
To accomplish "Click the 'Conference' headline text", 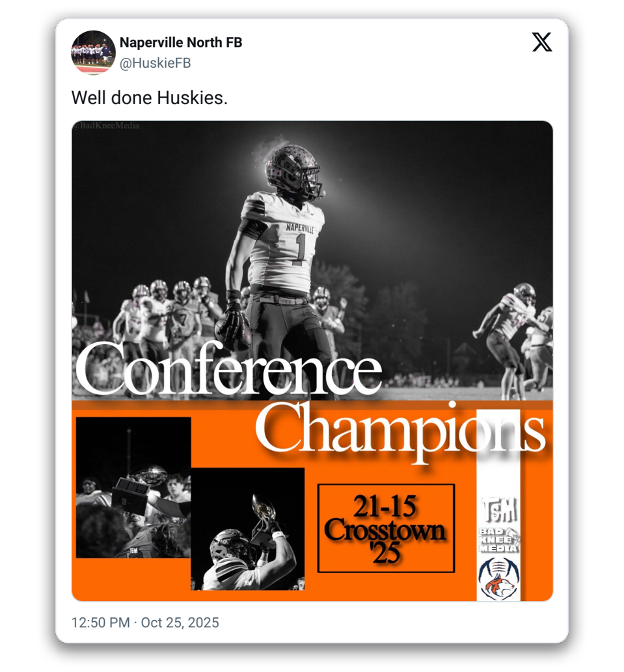I will 228,369.
